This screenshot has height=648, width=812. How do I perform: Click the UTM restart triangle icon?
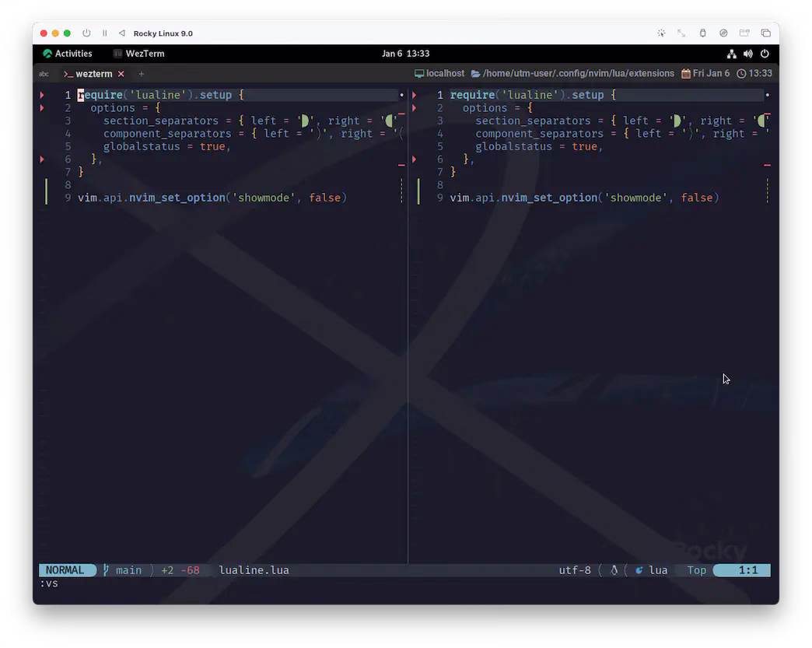coord(121,33)
